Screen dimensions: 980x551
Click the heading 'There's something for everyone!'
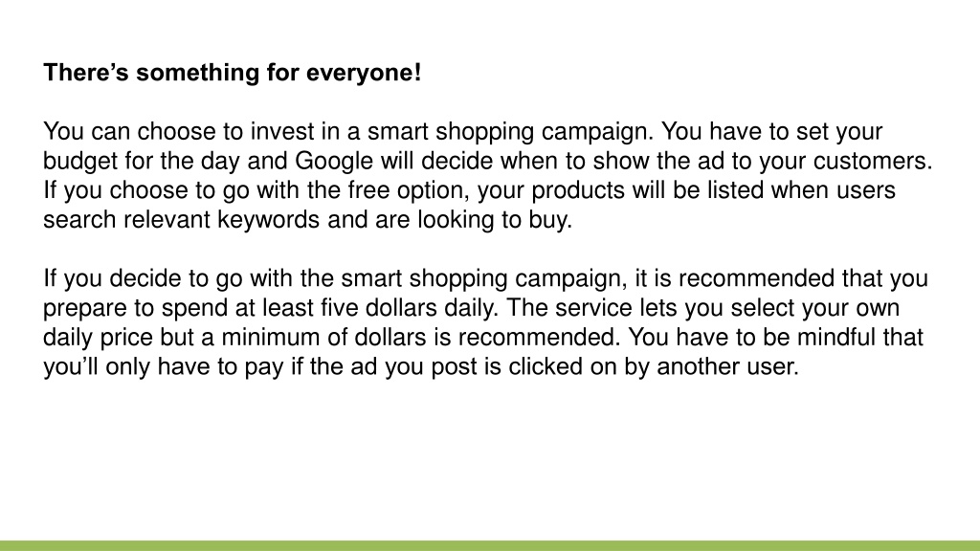tap(233, 73)
